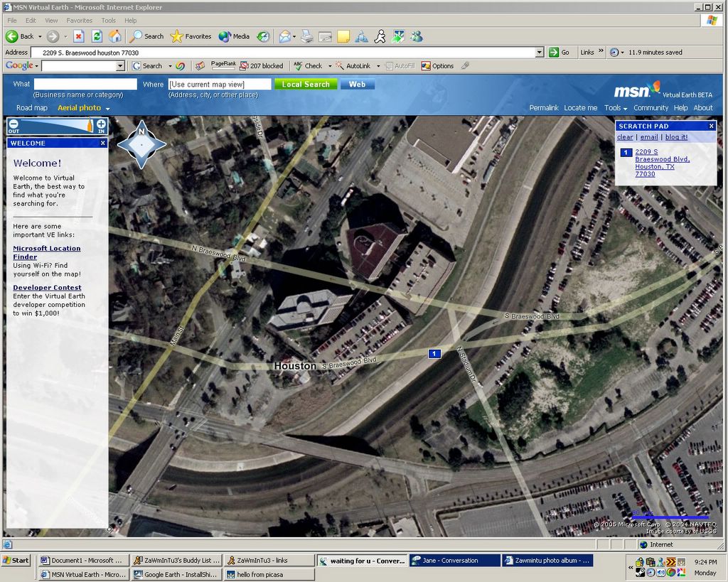Expand the Aerial photo options arrow
Image resolution: width=728 pixels, height=582 pixels.
(x=108, y=109)
